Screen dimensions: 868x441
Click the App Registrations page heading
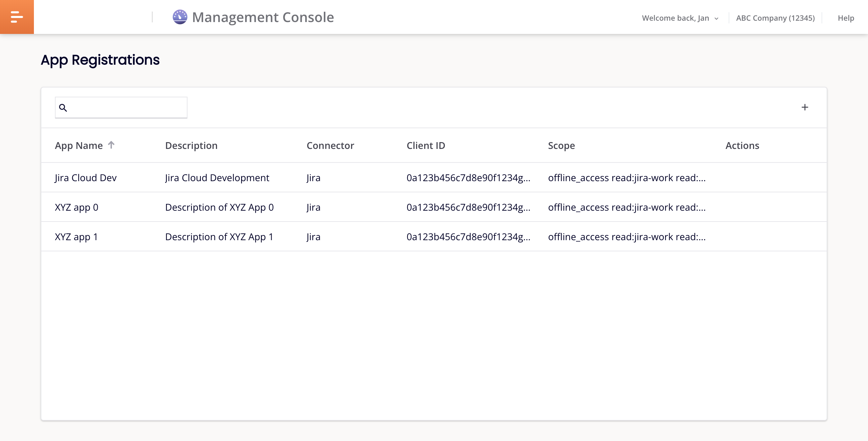100,60
